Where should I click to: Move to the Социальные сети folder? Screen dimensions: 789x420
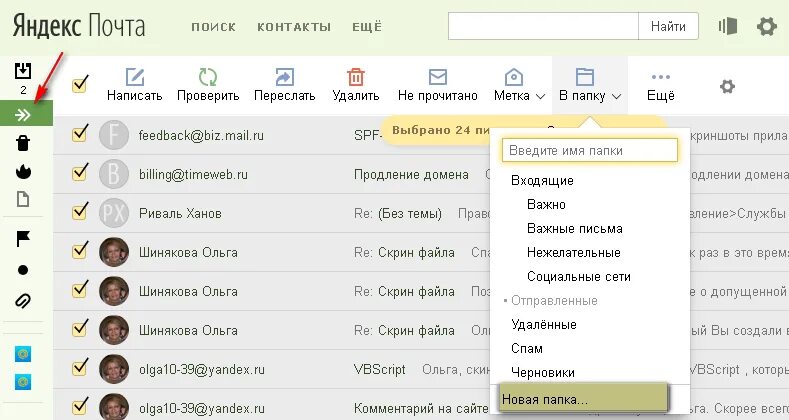tap(579, 277)
